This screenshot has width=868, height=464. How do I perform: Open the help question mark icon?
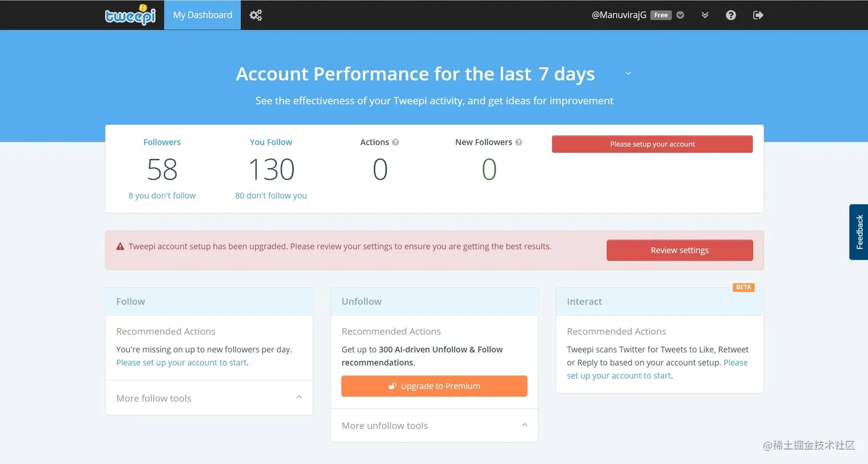(x=731, y=15)
